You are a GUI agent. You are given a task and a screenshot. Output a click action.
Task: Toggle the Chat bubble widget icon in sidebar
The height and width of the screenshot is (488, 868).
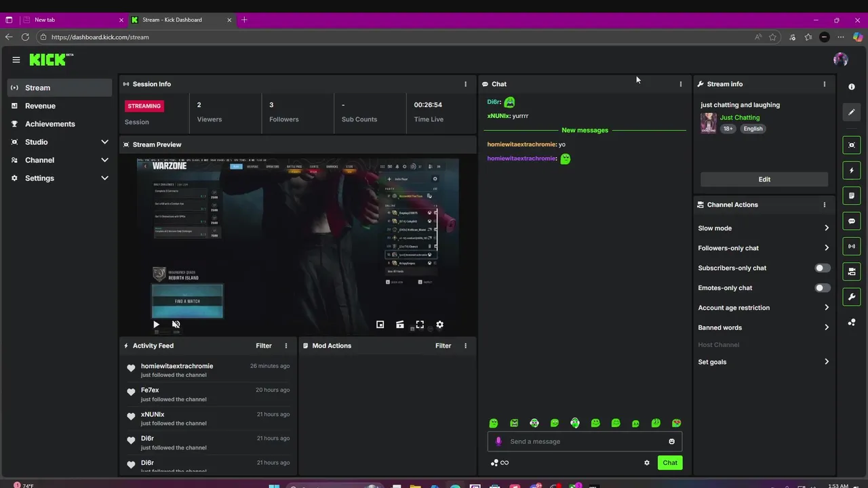[x=852, y=221]
